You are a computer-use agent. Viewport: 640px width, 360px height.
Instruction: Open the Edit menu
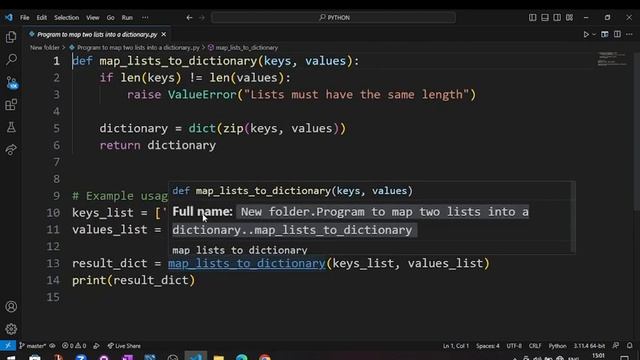(x=42, y=18)
